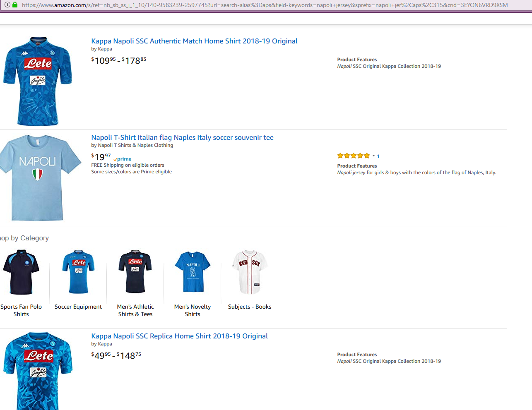Screen dimensions: 532x410
Task: Click the five-star rating of Napoli tee
Action: [x=354, y=156]
